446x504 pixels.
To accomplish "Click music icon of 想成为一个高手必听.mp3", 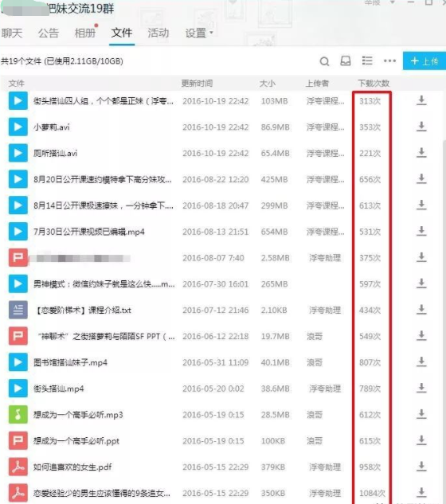I will (18, 414).
